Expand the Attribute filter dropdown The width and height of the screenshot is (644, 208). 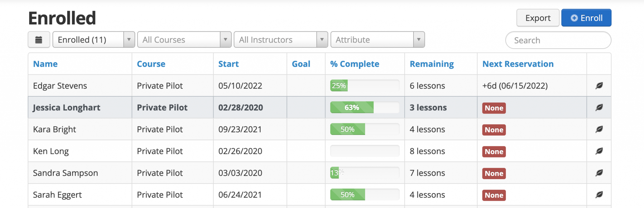[377, 40]
